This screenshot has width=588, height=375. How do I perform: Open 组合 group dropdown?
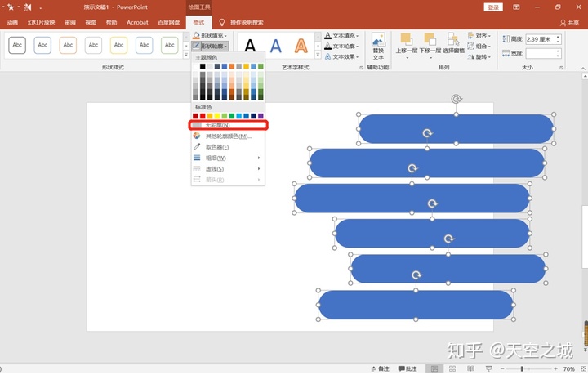(479, 46)
